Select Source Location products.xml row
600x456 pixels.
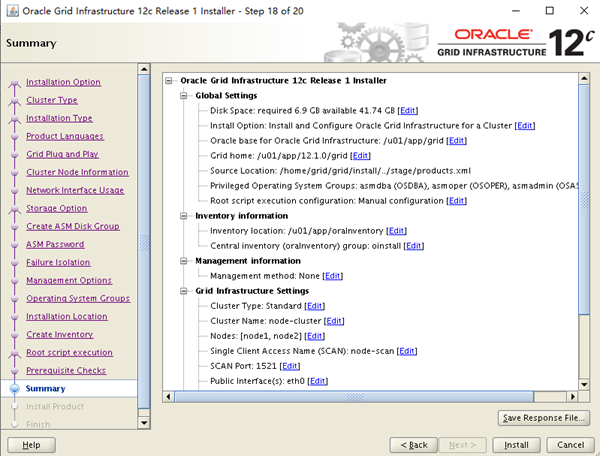(x=340, y=171)
